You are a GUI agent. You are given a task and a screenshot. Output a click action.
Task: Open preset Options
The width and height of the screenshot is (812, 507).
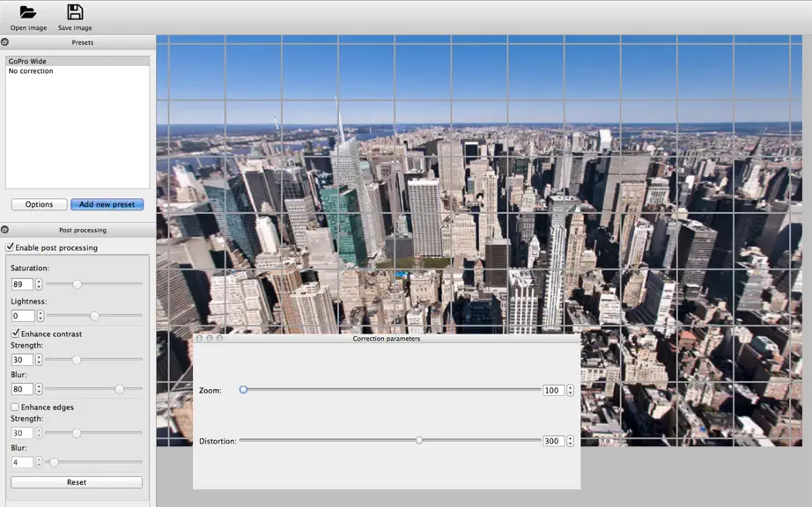[x=40, y=204]
